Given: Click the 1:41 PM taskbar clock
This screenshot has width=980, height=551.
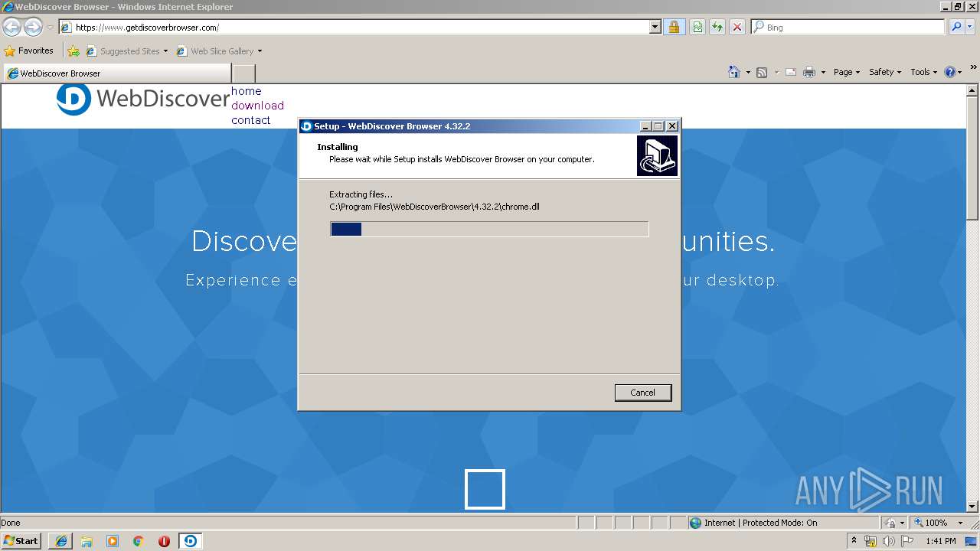Looking at the screenshot, I should pyautogui.click(x=940, y=541).
